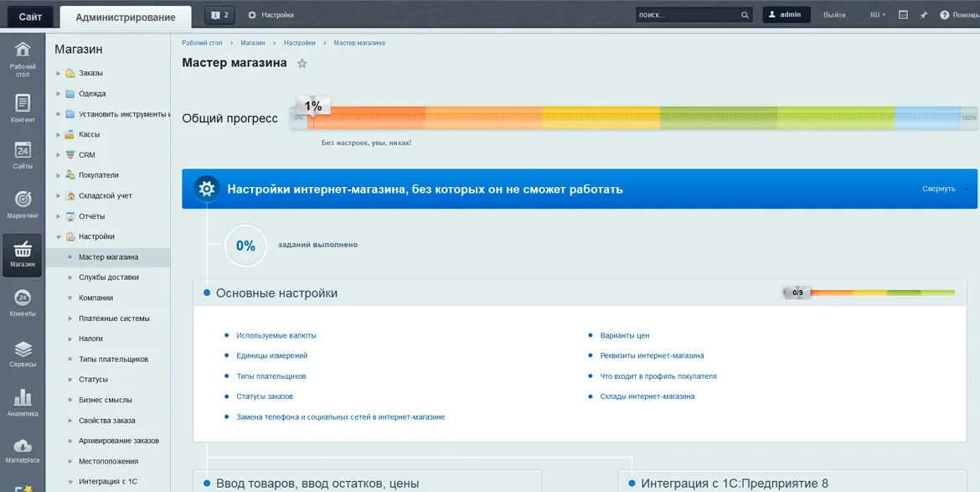Open the Статусы заказов link
Image resolution: width=980 pixels, height=492 pixels.
pos(265,396)
